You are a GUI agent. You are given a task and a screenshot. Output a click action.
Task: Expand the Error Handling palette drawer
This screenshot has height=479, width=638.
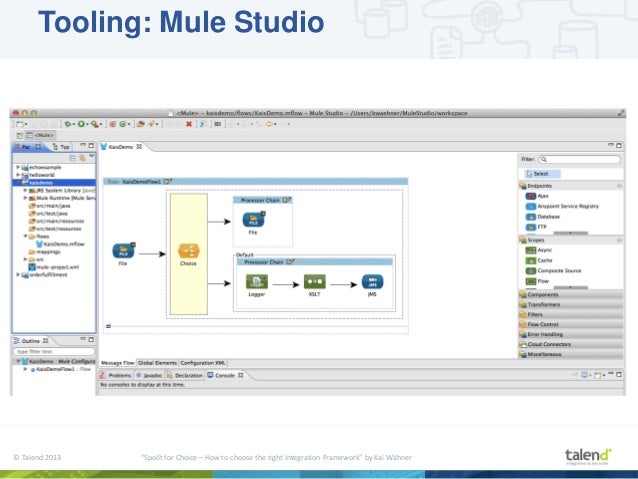571,335
